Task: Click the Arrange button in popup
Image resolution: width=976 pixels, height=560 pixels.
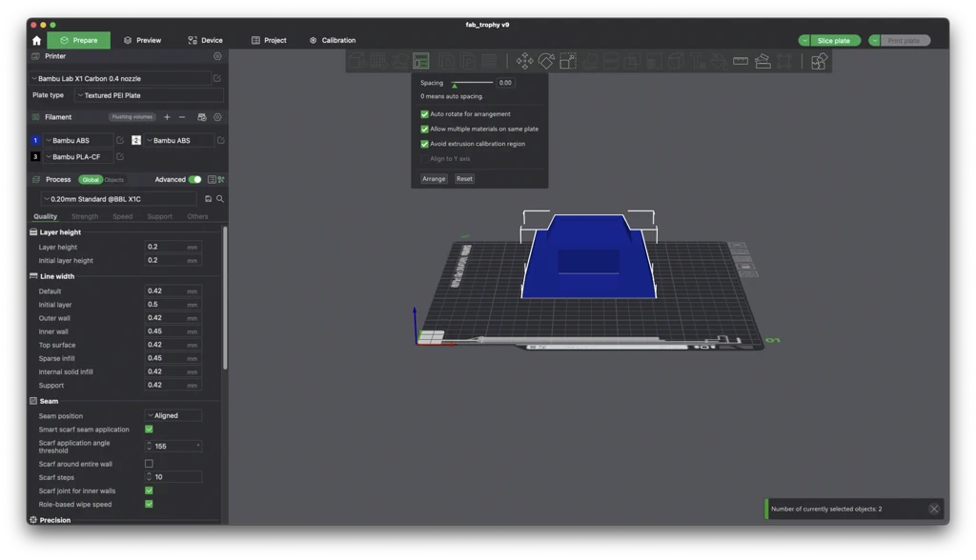Action: pyautogui.click(x=434, y=179)
